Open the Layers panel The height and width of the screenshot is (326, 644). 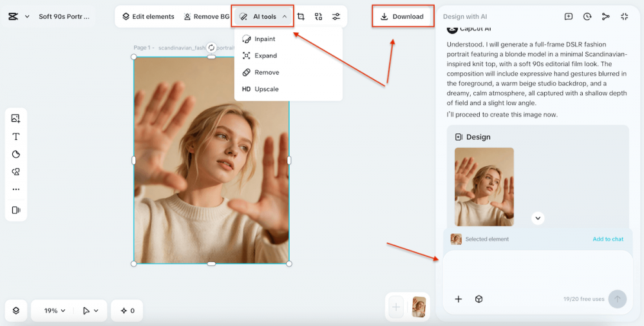[x=15, y=311]
